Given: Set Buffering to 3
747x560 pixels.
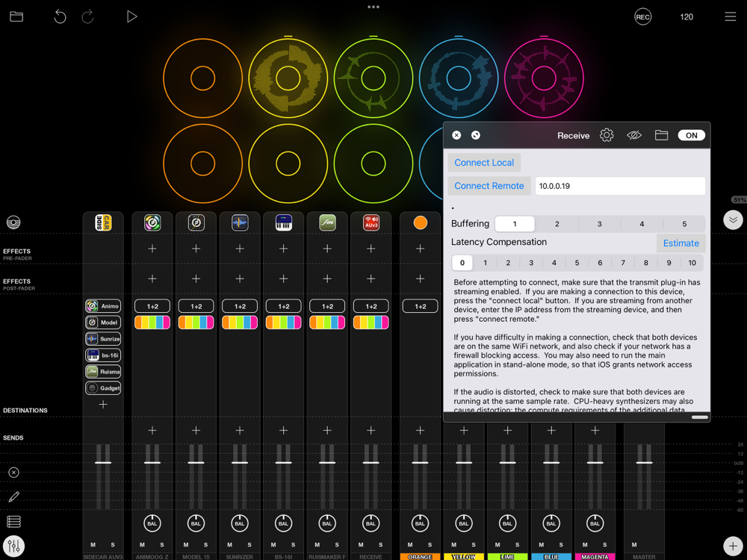Looking at the screenshot, I should coord(599,224).
